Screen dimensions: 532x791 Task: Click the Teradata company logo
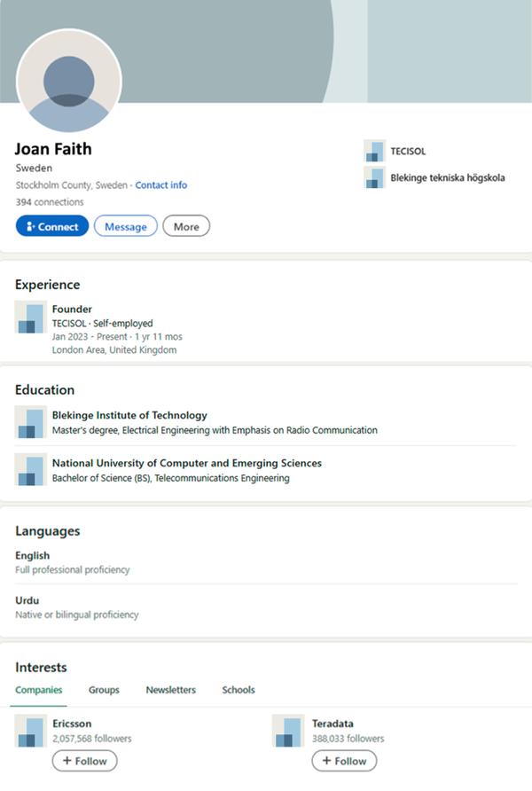288,731
